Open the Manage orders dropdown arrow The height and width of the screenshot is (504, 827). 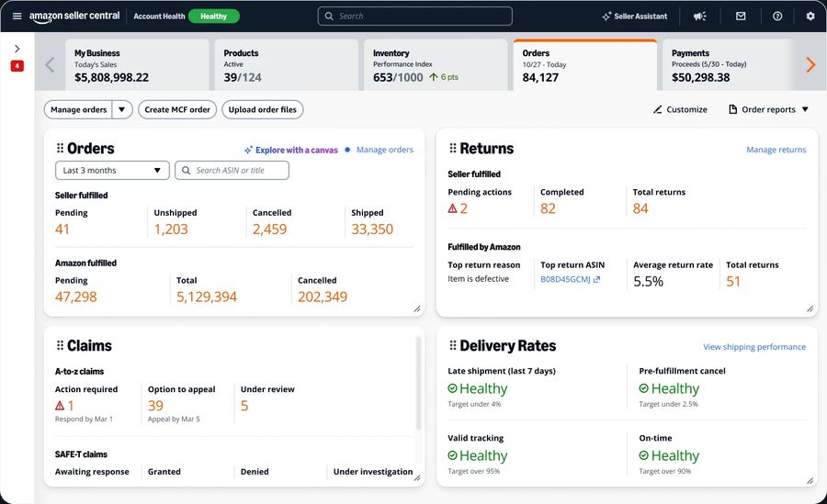(122, 109)
